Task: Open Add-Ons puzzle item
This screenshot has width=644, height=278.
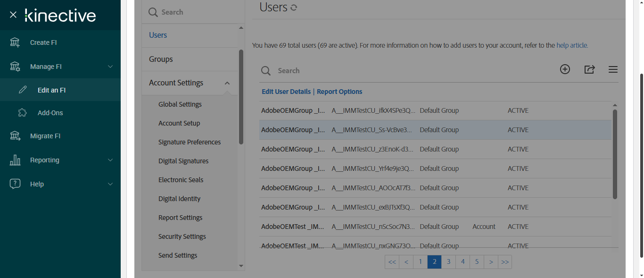Action: [50, 113]
